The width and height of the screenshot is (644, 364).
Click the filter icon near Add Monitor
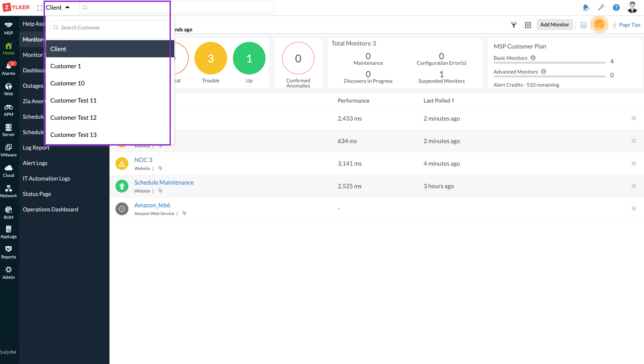[x=514, y=24]
